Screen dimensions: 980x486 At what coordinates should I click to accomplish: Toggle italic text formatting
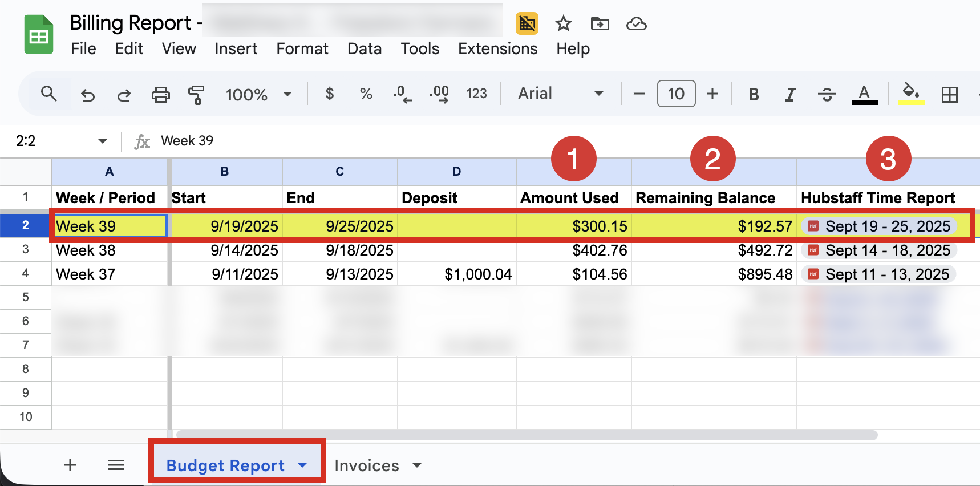(x=790, y=94)
